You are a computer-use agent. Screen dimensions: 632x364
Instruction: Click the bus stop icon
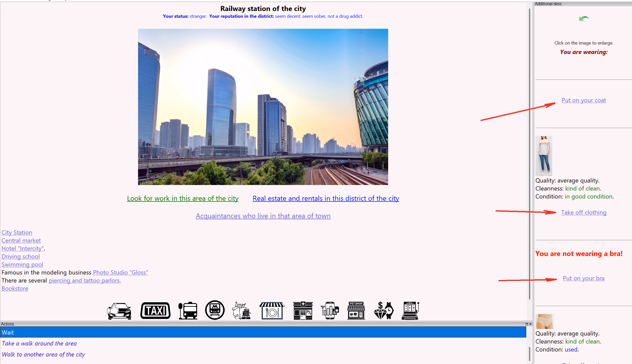pos(188,310)
